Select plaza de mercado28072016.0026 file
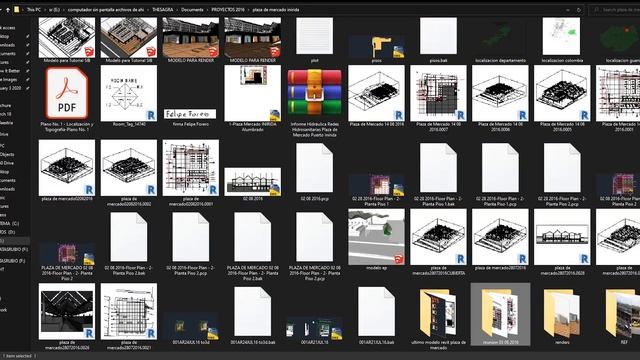 click(x=67, y=311)
